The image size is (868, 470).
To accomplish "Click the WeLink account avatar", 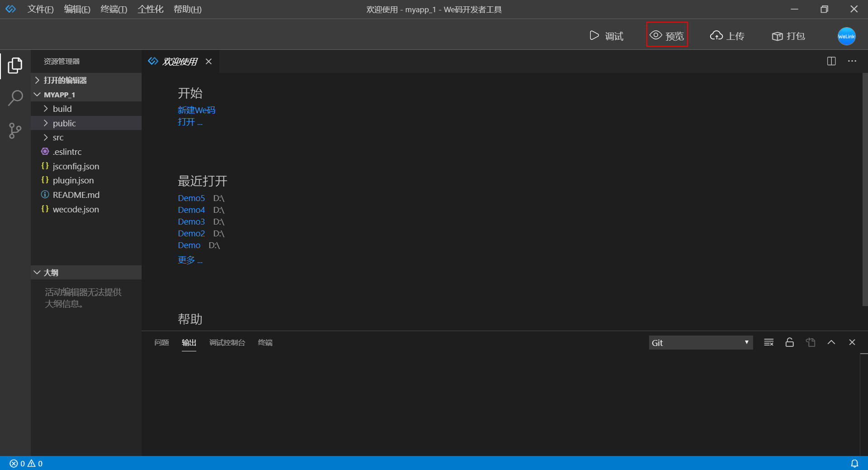I will (846, 36).
